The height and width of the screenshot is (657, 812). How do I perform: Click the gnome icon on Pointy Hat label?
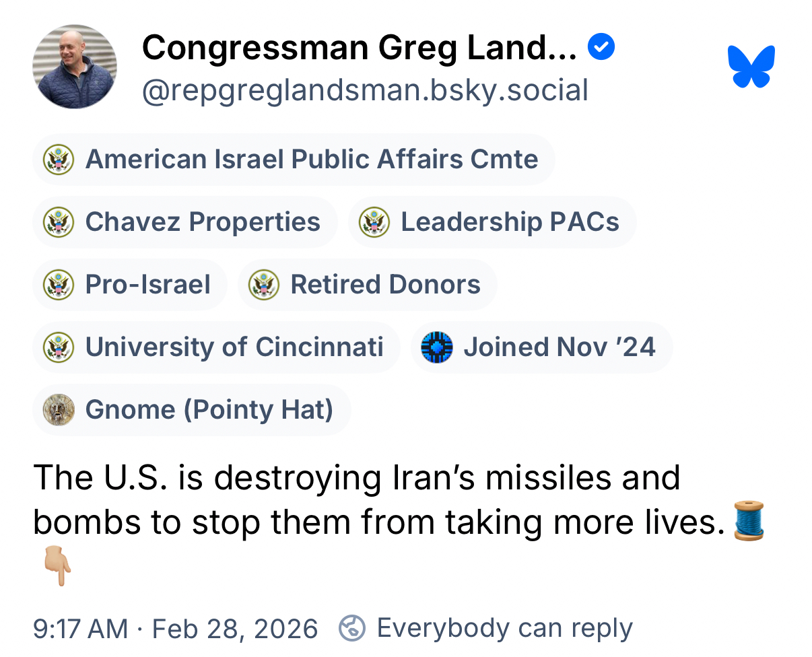pos(59,410)
